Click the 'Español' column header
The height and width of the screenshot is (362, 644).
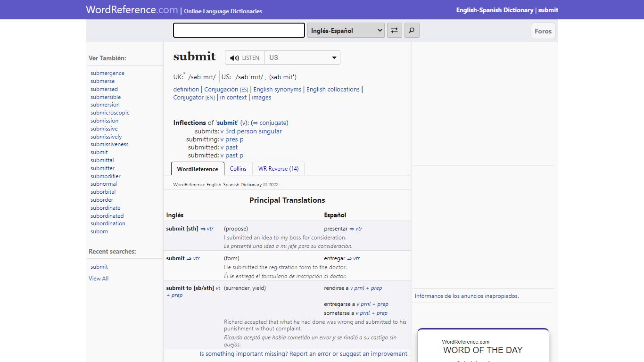(335, 215)
